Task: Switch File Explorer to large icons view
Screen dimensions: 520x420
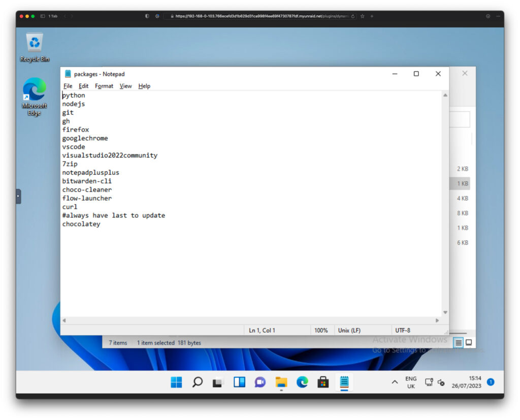Action: click(x=469, y=342)
